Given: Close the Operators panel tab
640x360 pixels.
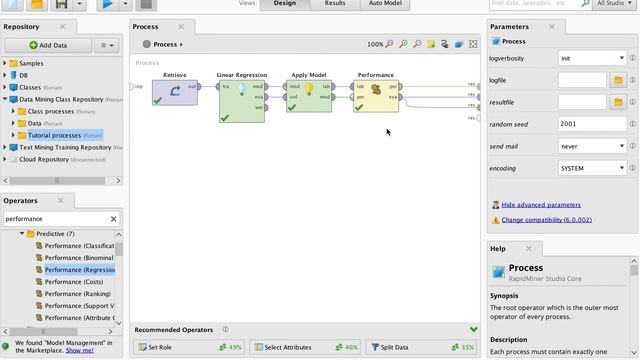Looking at the screenshot, I should 60,200.
